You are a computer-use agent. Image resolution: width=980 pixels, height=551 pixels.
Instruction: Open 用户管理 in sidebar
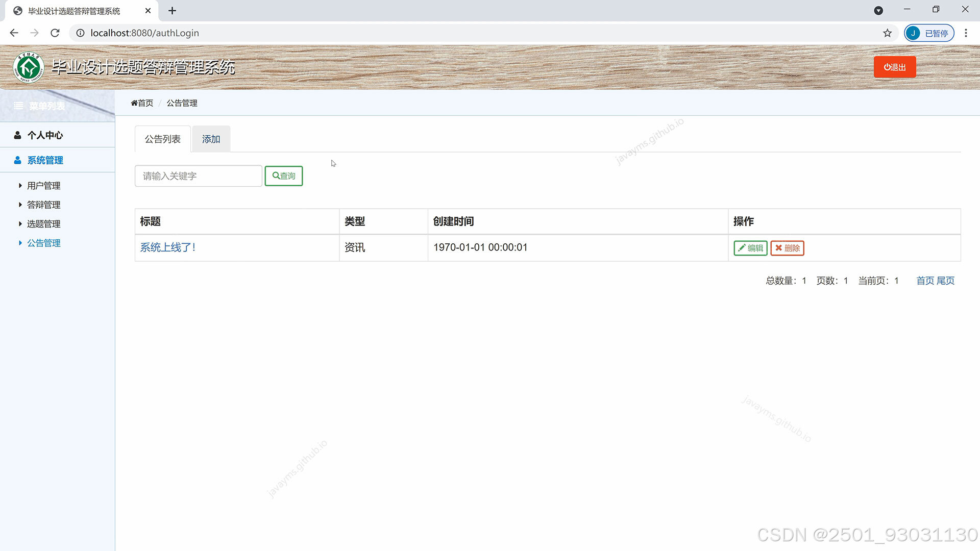pos(43,186)
